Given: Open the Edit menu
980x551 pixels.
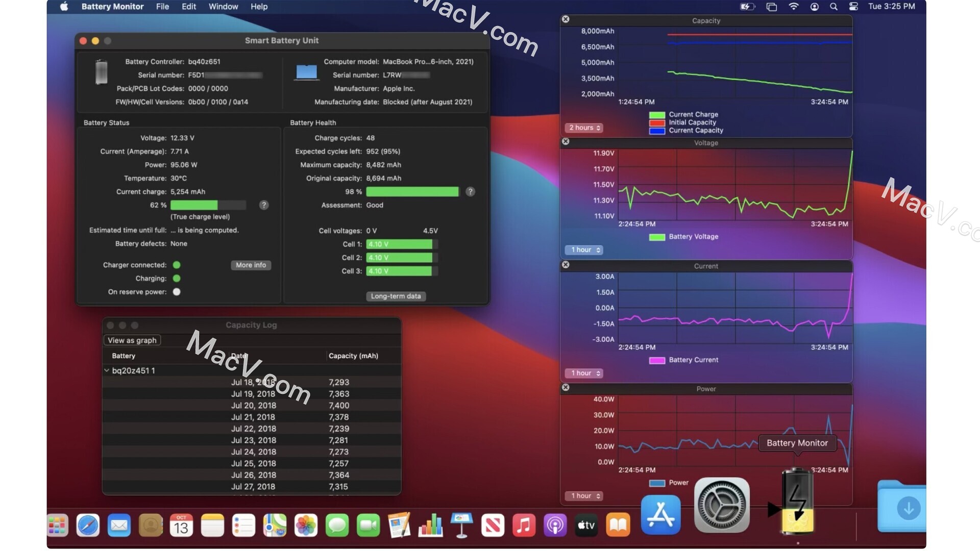Looking at the screenshot, I should tap(188, 7).
